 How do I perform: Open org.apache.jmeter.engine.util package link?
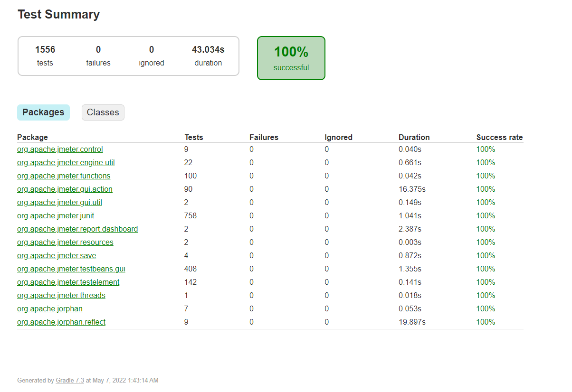pos(66,163)
